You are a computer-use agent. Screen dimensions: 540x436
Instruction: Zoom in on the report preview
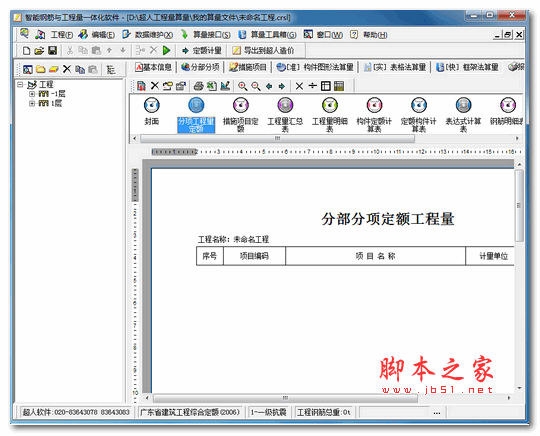point(242,86)
